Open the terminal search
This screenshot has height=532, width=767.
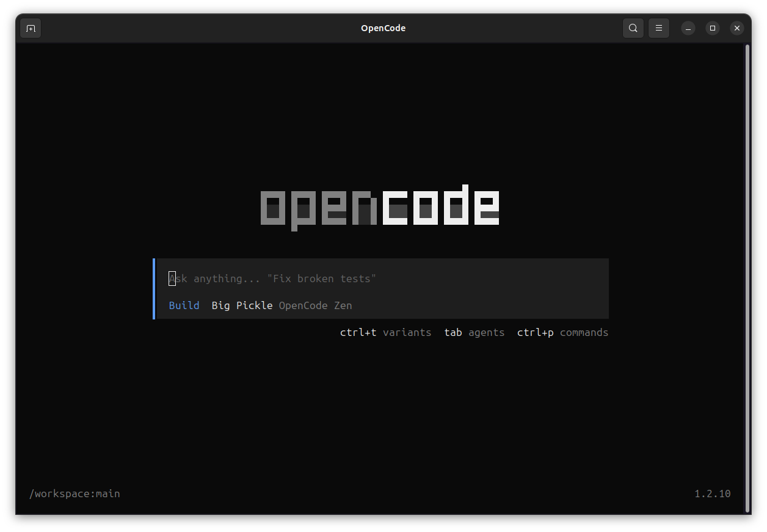633,27
